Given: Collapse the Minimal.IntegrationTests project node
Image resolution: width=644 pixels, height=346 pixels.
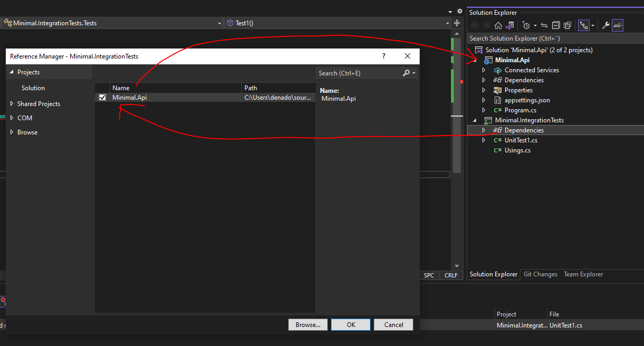Looking at the screenshot, I should click(x=475, y=120).
